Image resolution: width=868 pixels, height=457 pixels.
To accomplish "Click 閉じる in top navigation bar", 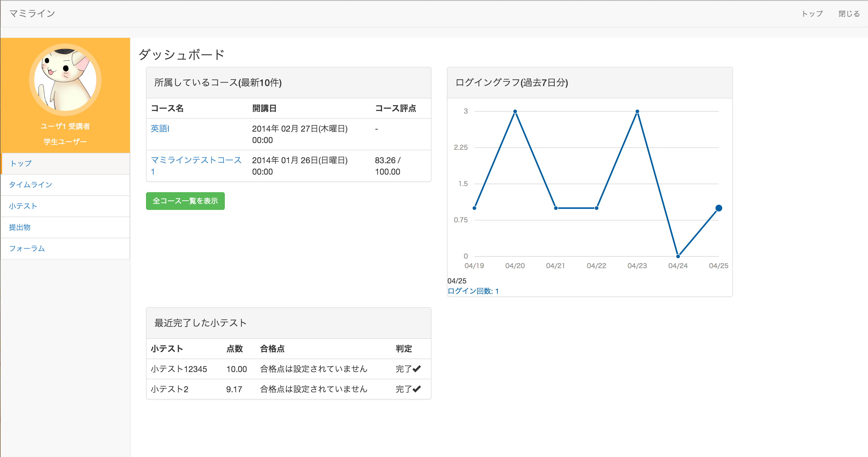I will (849, 14).
